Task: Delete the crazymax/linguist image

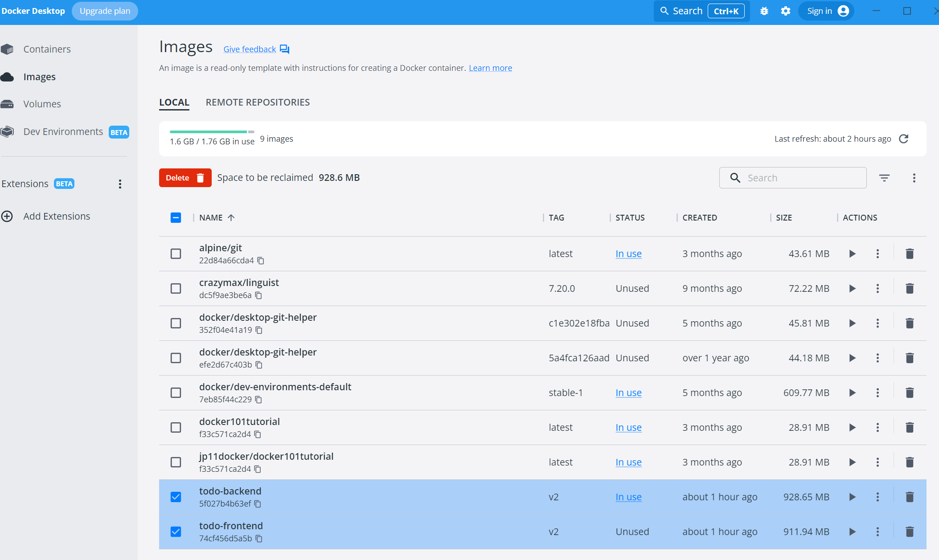Action: point(909,288)
